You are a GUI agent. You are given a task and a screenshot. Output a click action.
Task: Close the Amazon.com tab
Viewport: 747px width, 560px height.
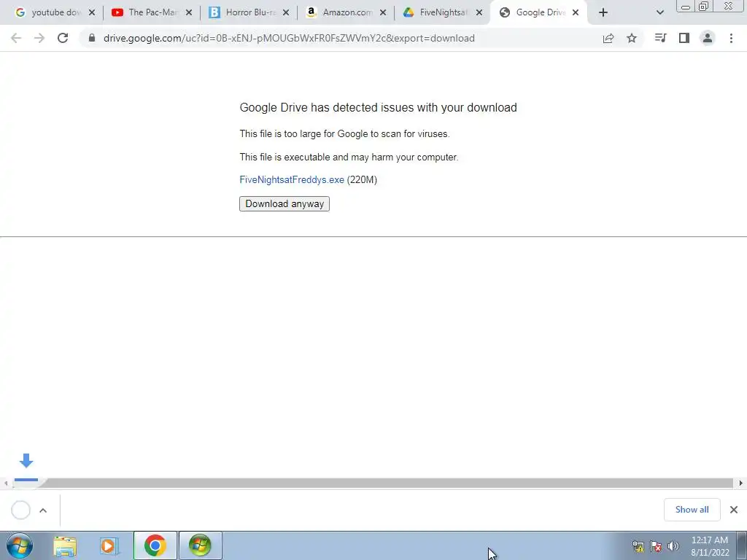[383, 13]
